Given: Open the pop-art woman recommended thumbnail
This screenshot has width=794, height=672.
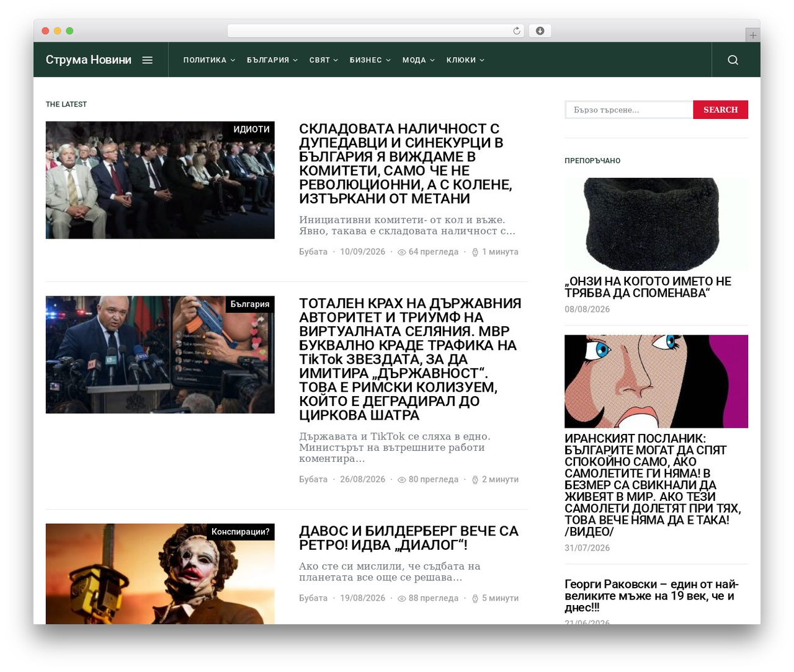Looking at the screenshot, I should coord(656,382).
